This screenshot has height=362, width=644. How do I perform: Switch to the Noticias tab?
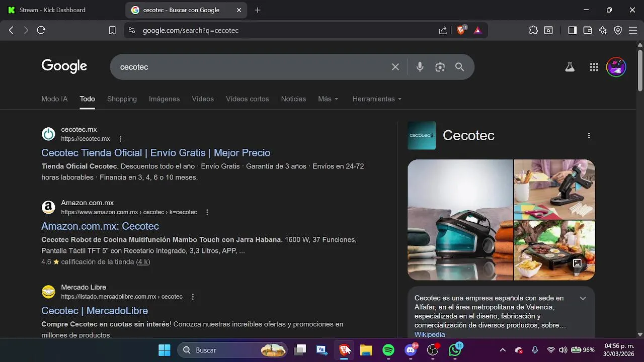tap(293, 99)
